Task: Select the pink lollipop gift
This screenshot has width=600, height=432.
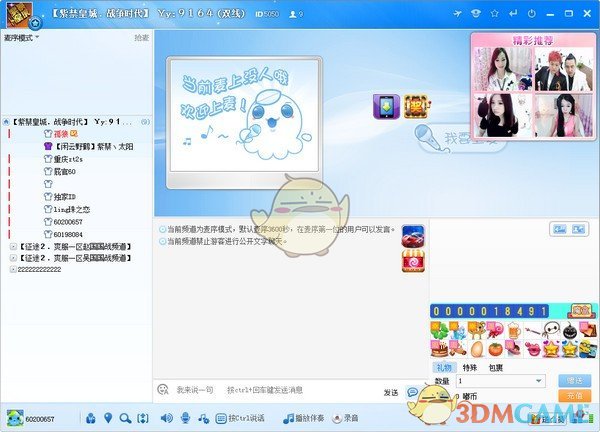Action: pos(495,330)
